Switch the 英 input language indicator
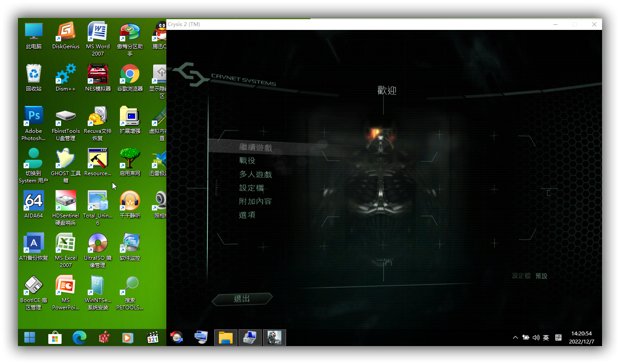The image size is (620, 364). [546, 338]
